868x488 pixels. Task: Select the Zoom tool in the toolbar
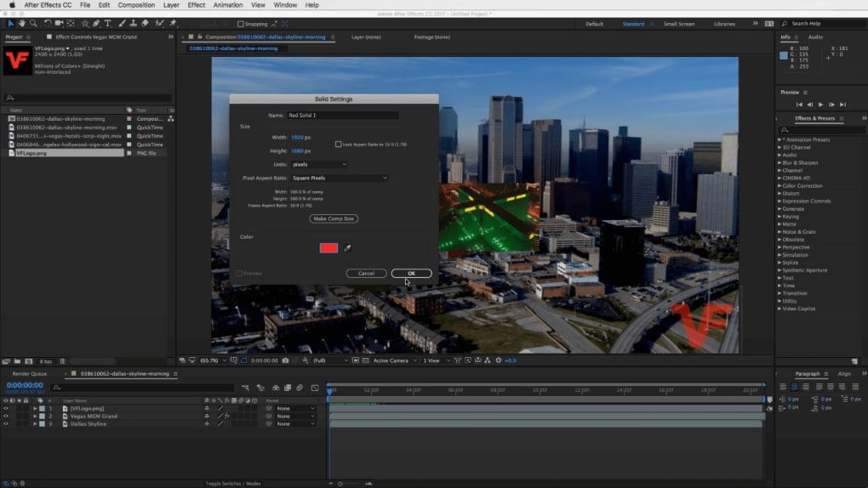(32, 24)
